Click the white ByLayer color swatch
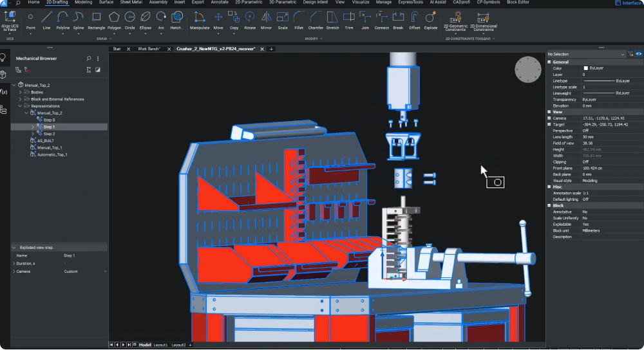This screenshot has width=644, height=350. click(585, 68)
